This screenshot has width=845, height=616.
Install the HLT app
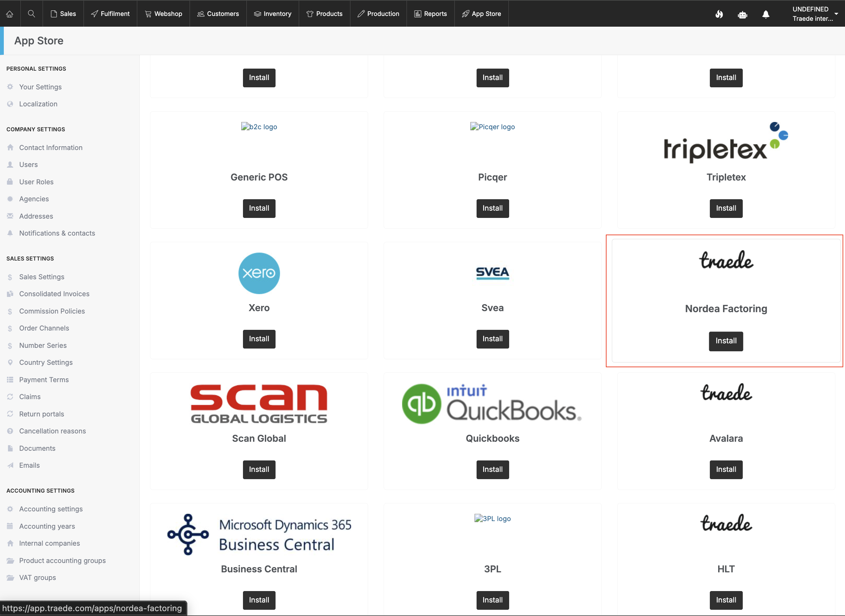coord(726,600)
